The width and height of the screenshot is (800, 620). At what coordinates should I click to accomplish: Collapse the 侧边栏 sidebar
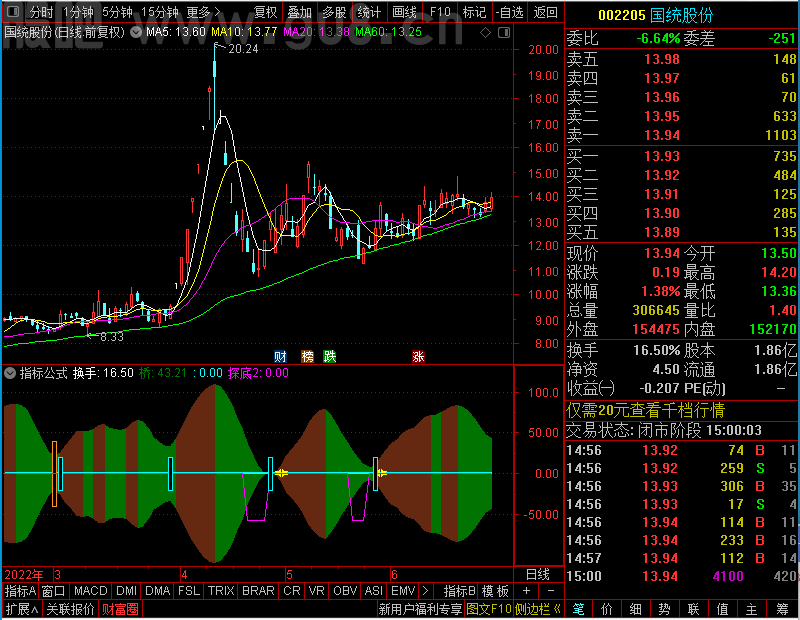(538, 609)
